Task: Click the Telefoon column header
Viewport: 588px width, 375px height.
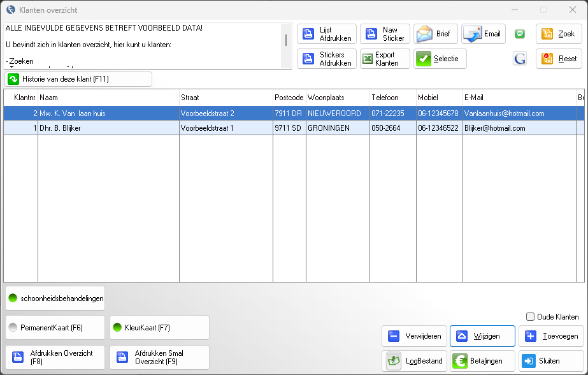Action: (x=393, y=98)
